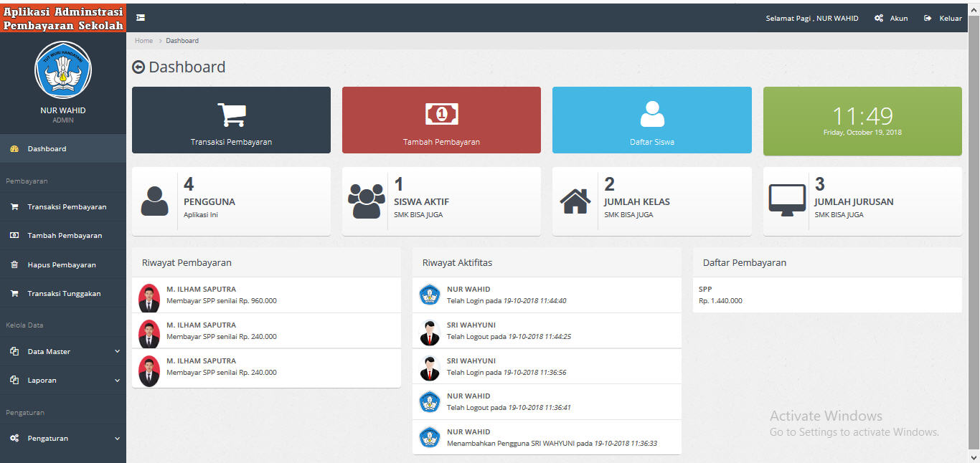This screenshot has width=980, height=463.
Task: Click the shopping cart on Transaksi Pembayaran tile
Action: (x=230, y=113)
